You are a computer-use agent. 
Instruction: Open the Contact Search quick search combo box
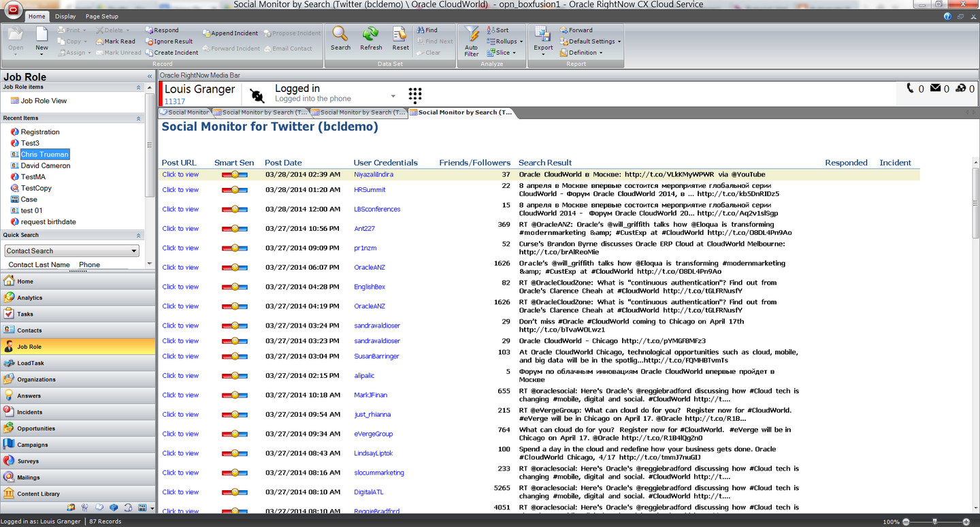click(x=71, y=251)
